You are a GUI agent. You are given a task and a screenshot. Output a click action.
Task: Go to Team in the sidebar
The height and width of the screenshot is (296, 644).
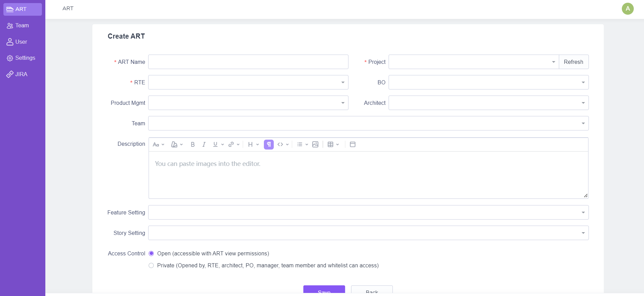pyautogui.click(x=22, y=26)
